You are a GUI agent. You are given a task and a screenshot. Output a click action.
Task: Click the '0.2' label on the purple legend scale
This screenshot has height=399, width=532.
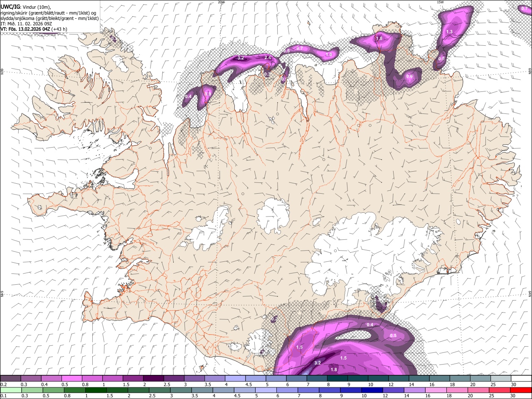pos(3,384)
